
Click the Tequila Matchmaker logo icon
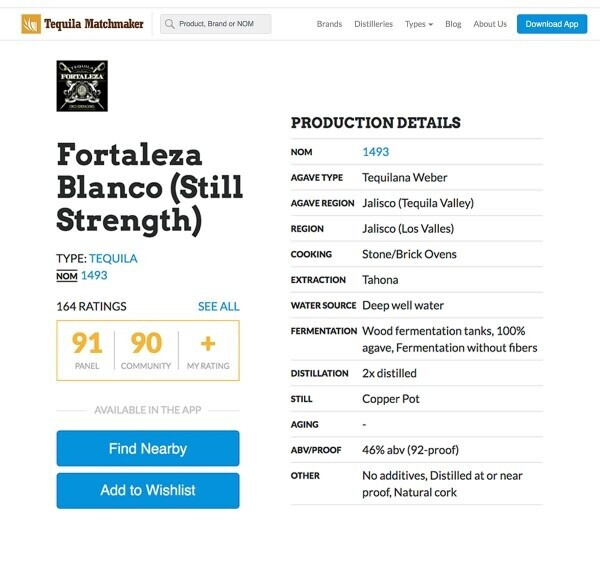31,24
